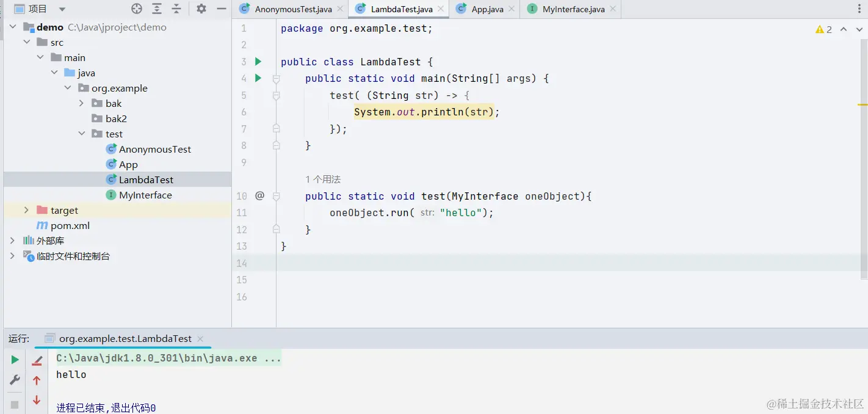Image resolution: width=868 pixels, height=414 pixels.
Task: Stop the process with the square icon
Action: point(15,404)
